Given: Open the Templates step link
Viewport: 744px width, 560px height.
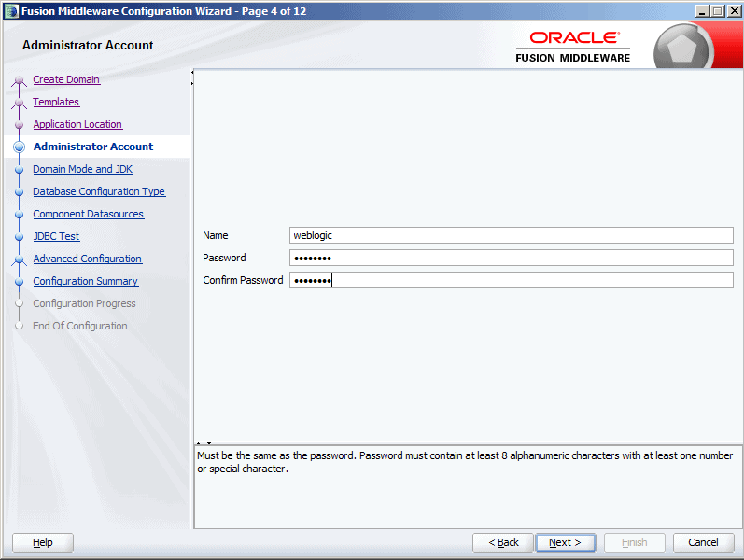Looking at the screenshot, I should 56,102.
